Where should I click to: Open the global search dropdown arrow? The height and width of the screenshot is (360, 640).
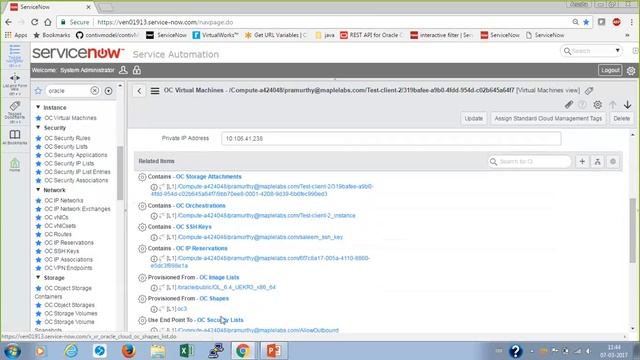(x=618, y=51)
